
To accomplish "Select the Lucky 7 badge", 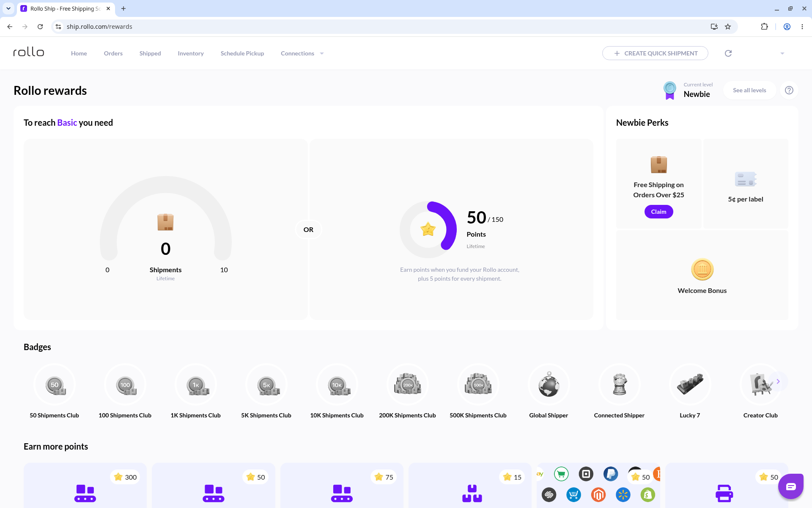I will click(690, 385).
